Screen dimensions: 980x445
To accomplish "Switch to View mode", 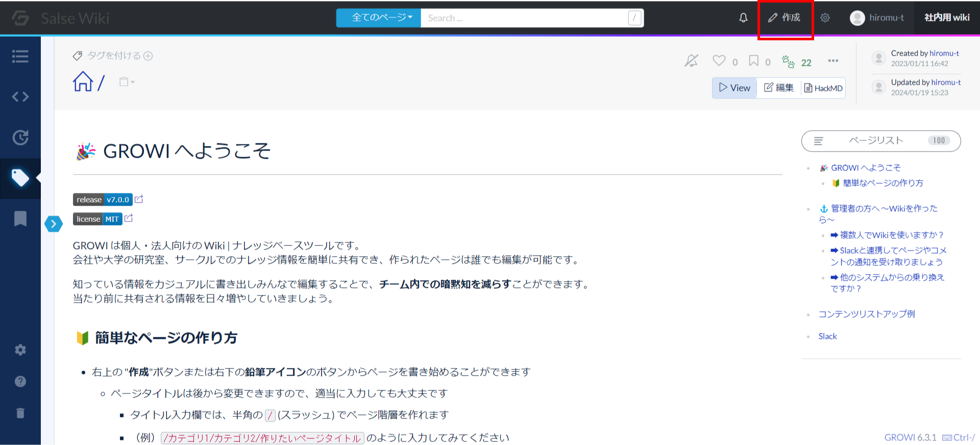I will pyautogui.click(x=734, y=88).
